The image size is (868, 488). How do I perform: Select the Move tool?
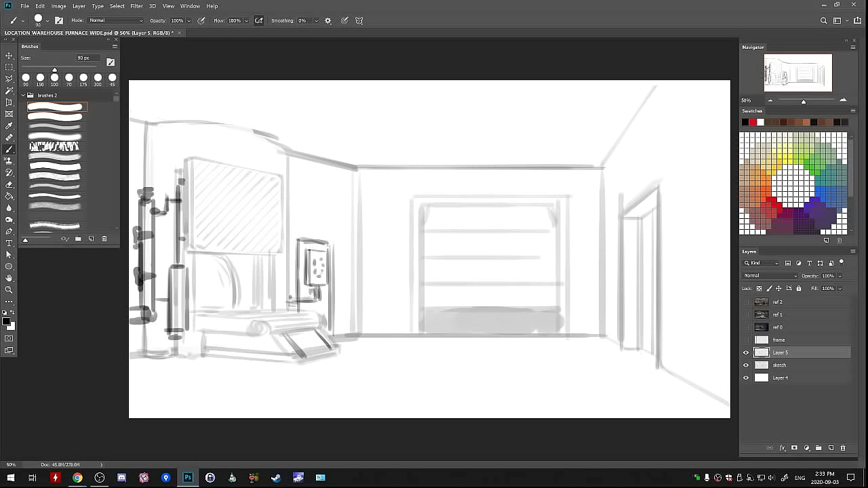(9, 56)
